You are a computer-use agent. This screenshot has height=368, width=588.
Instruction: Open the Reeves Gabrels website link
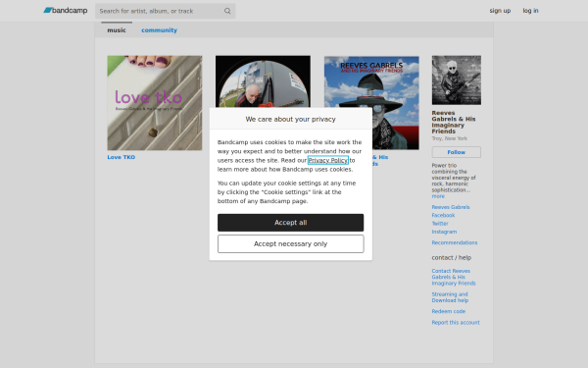pyautogui.click(x=451, y=207)
